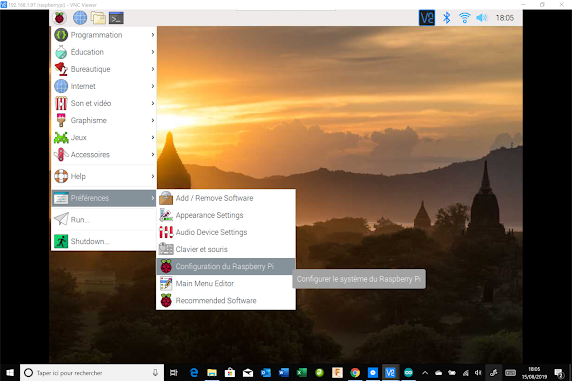This screenshot has width=572, height=381.
Task: Click the volume speaker icon in panel
Action: (x=482, y=18)
